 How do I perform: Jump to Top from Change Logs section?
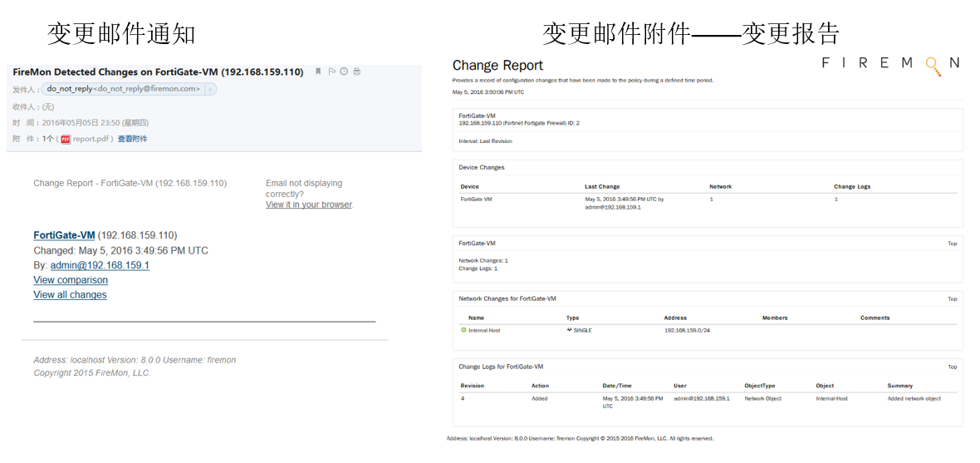(x=953, y=367)
